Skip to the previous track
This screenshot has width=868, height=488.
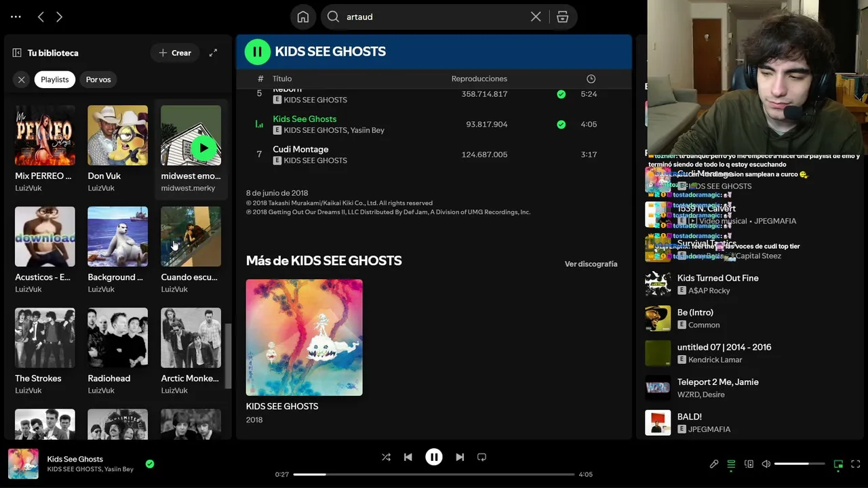408,457
